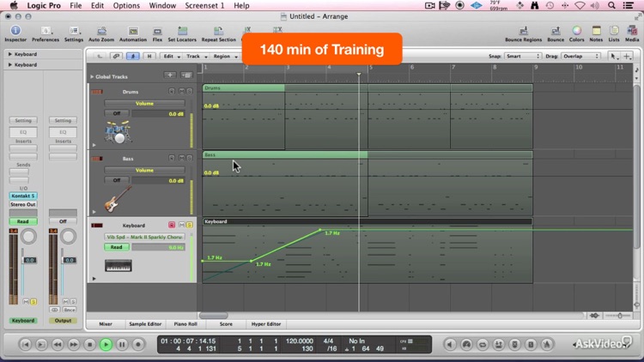This screenshot has width=644, height=362.
Task: Toggle the Hide view H button
Action: coord(149,57)
